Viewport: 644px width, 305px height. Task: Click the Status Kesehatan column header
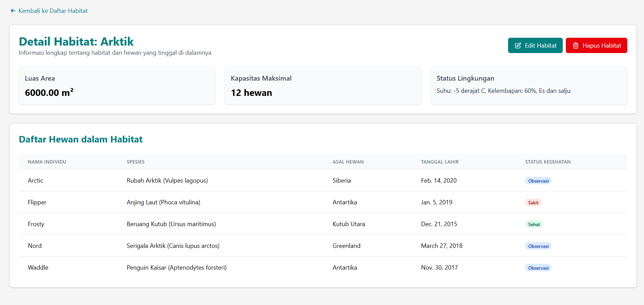point(547,162)
